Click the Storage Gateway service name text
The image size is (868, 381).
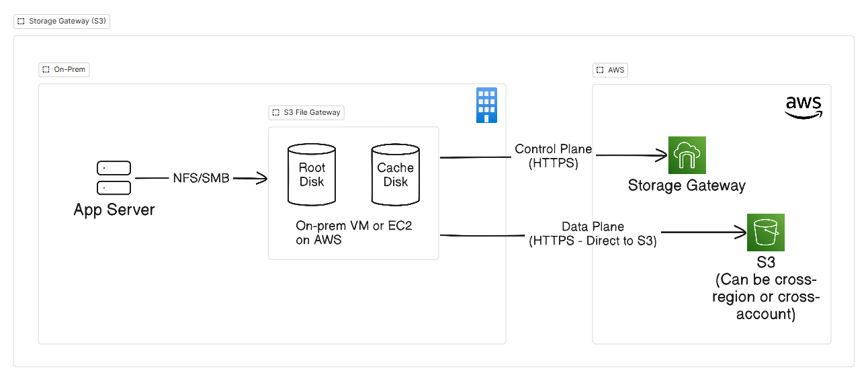click(687, 185)
